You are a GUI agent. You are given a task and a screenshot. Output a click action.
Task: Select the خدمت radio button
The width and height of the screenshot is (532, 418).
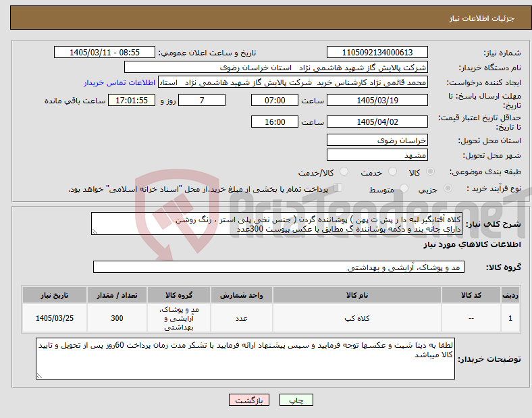click(x=392, y=172)
